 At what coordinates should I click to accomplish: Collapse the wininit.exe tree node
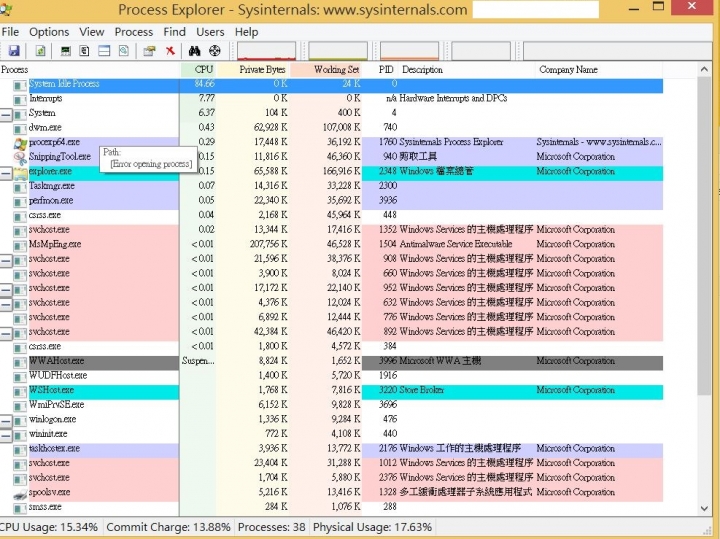click(6, 436)
